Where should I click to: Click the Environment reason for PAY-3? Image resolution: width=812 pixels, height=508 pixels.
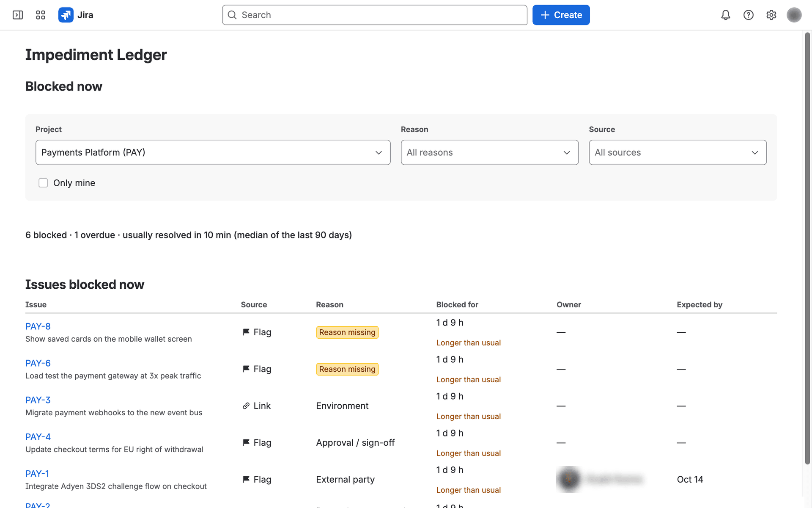coord(342,406)
